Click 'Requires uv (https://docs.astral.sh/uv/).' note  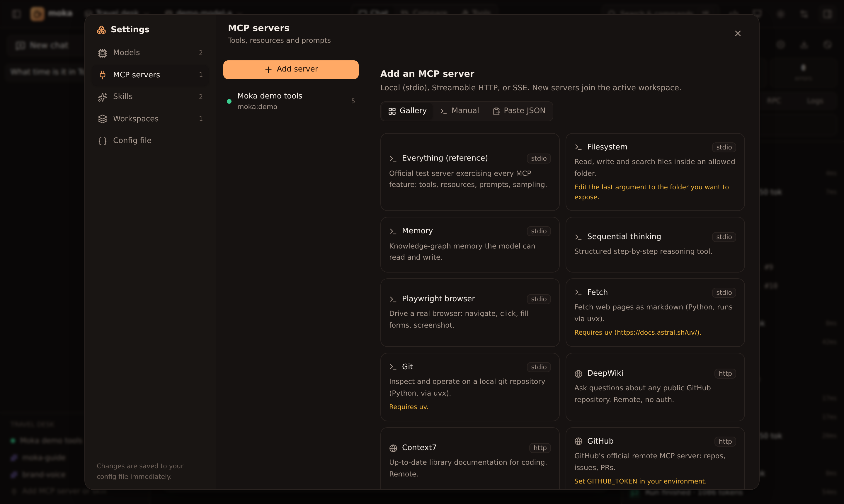click(637, 333)
